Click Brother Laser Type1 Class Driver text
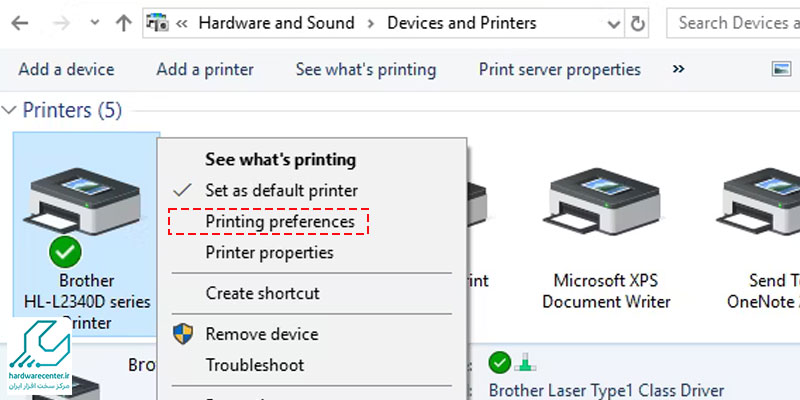This screenshot has width=800, height=400. [606, 391]
